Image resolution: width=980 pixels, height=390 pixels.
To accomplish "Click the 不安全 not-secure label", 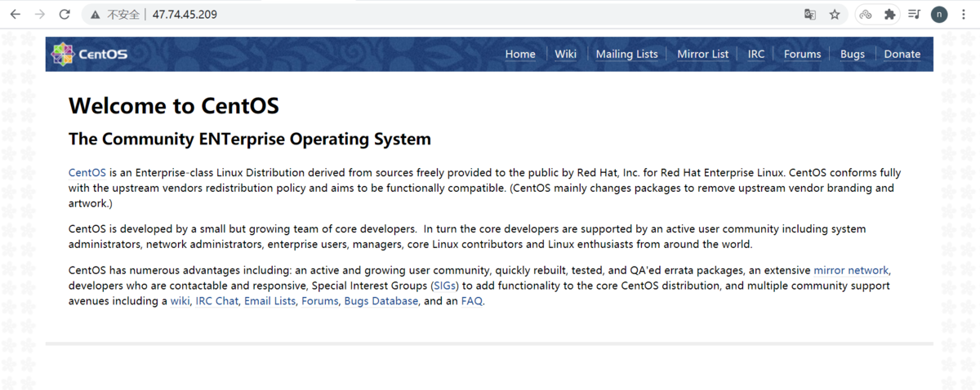I will coord(122,15).
